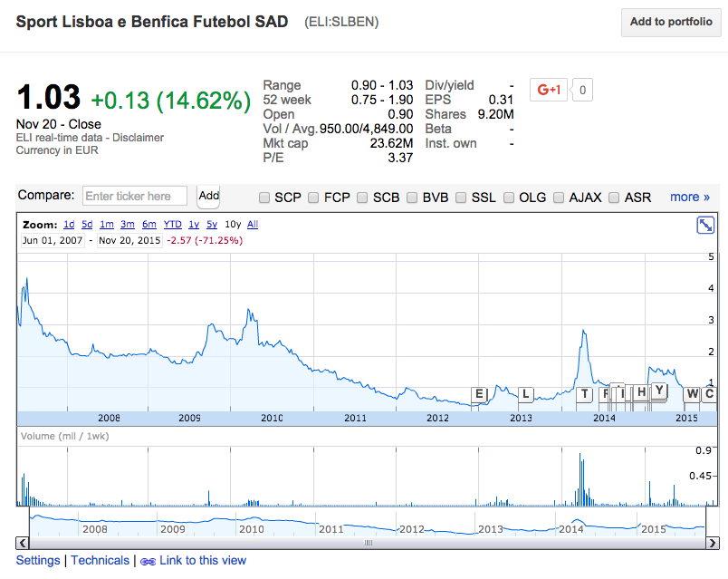The height and width of the screenshot is (579, 728).
Task: Set chart zoom to 1y
Action: tap(194, 225)
